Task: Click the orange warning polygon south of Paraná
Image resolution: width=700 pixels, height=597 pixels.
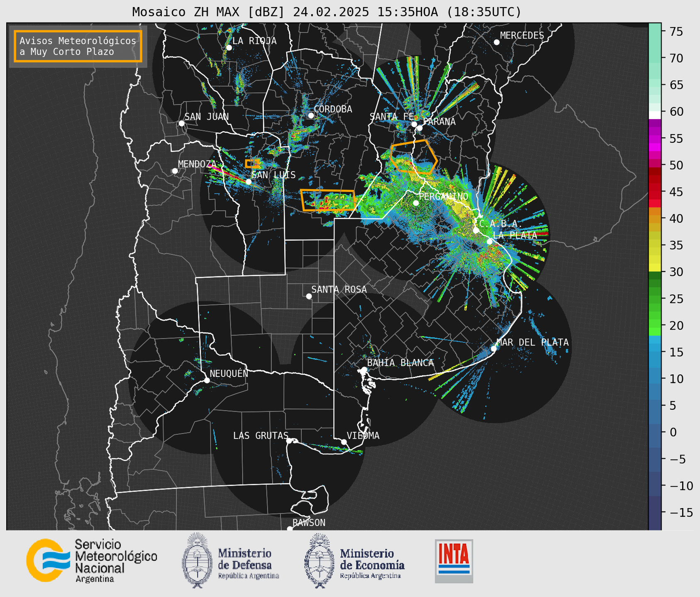Action: [414, 157]
